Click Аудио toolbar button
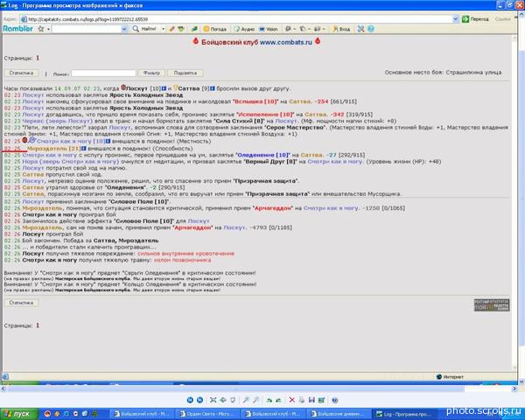Image resolution: width=525 pixels, height=420 pixels. (x=244, y=29)
